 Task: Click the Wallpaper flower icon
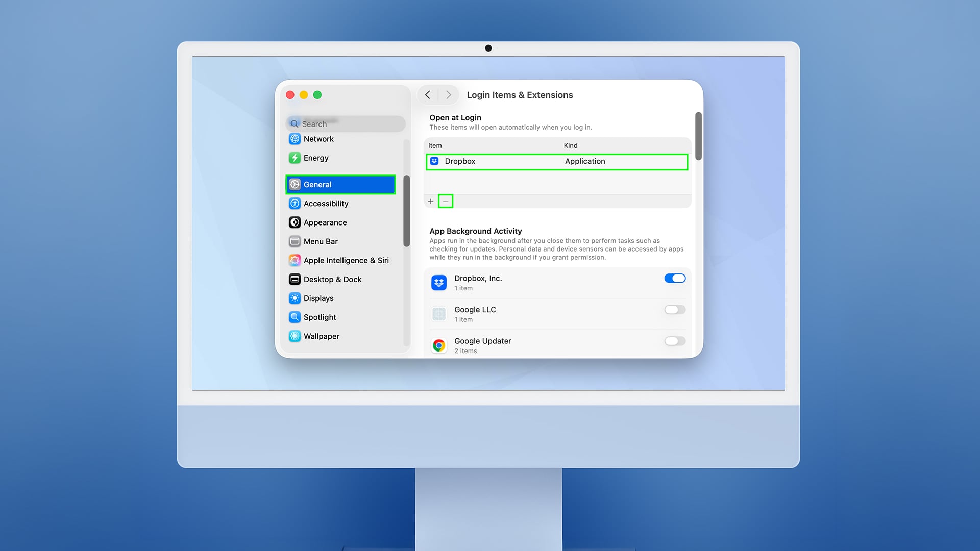pos(295,336)
